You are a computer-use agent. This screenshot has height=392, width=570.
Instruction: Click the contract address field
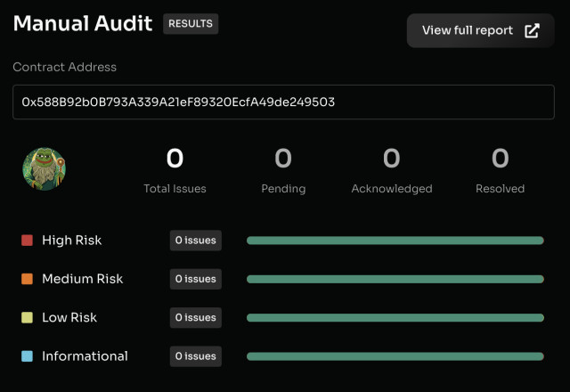[x=285, y=102]
